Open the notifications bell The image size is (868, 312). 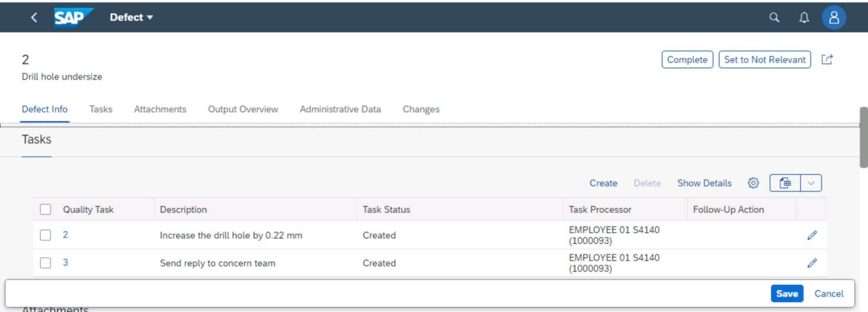804,18
